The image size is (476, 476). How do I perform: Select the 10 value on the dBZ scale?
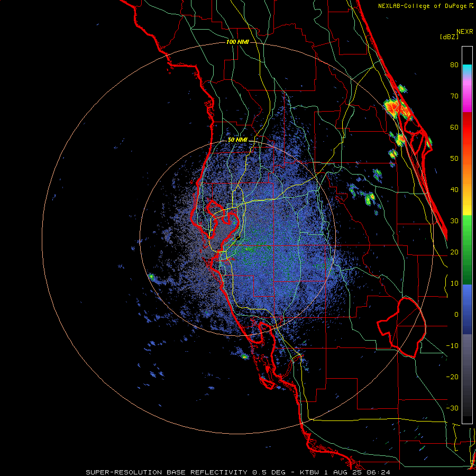click(x=454, y=283)
